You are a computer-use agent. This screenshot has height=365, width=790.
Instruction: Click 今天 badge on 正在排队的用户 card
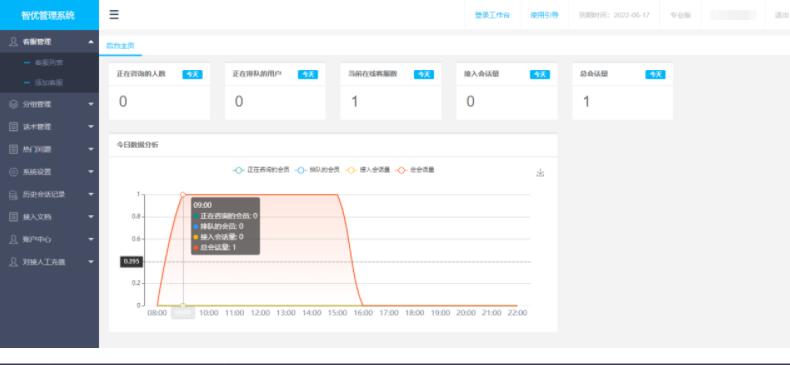tap(308, 75)
